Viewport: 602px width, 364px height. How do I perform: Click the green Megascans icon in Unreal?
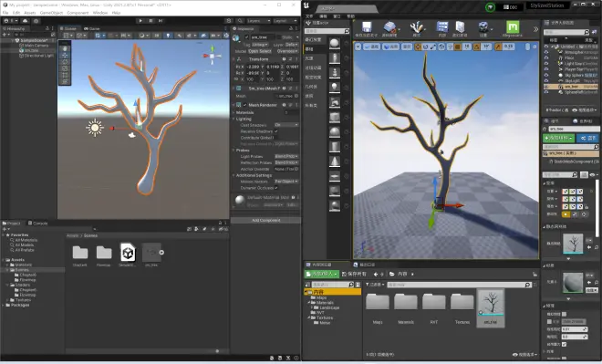[513, 29]
